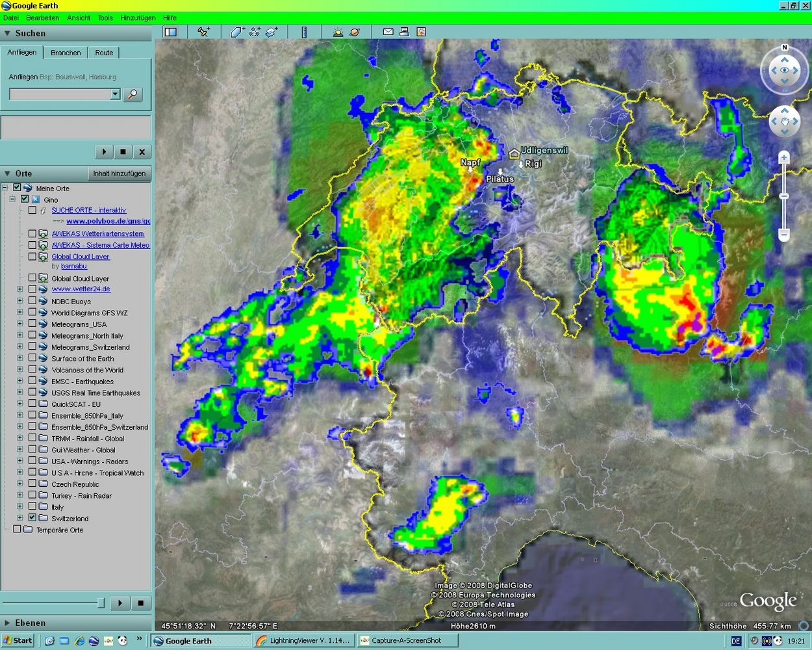Collapse the Gino folder node
The height and width of the screenshot is (650, 812).
click(12, 200)
